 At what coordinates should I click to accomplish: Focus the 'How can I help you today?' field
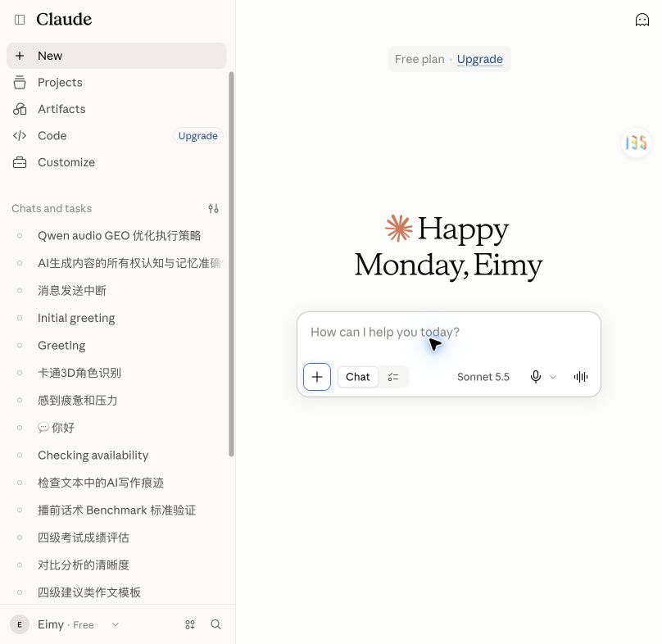(x=448, y=333)
